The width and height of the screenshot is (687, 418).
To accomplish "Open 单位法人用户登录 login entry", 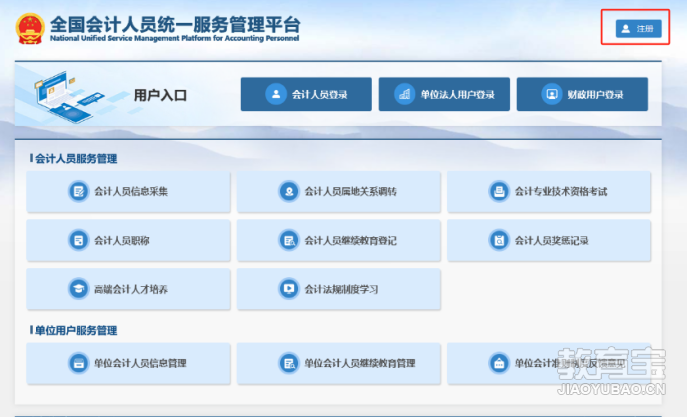I will (444, 94).
